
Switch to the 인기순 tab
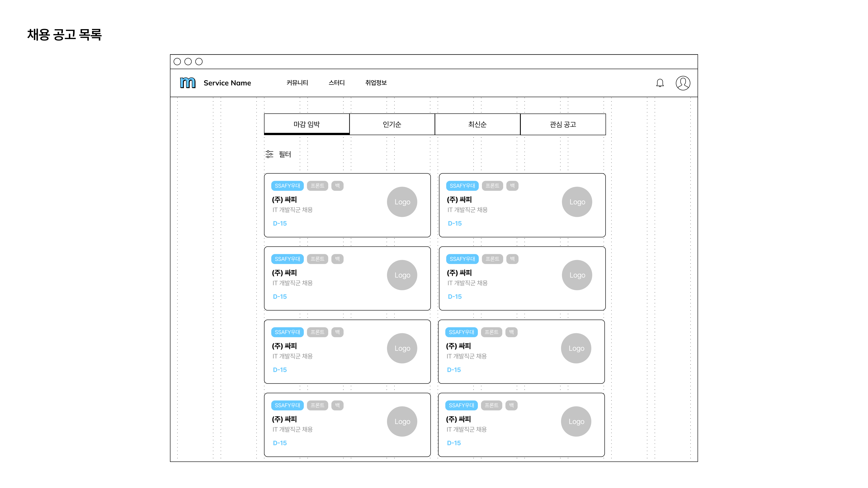(x=392, y=124)
